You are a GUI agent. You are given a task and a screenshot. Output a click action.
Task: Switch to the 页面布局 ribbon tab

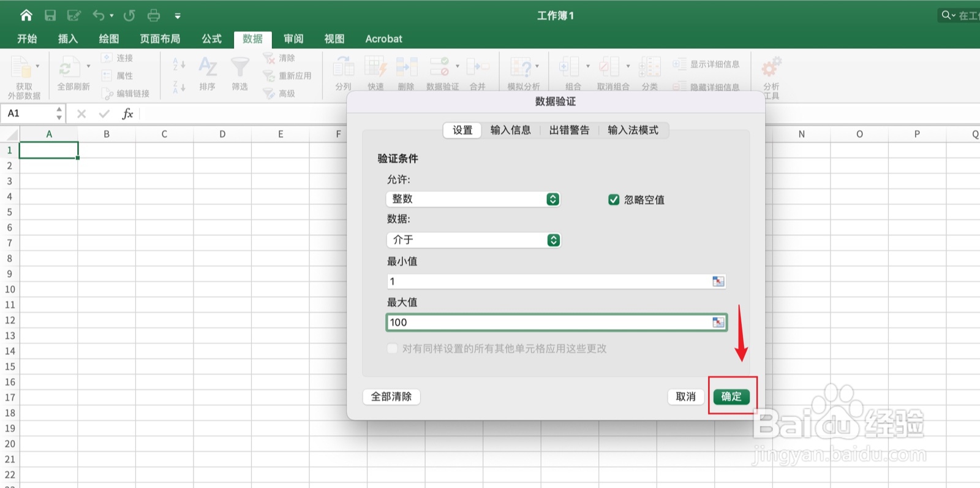(x=160, y=39)
